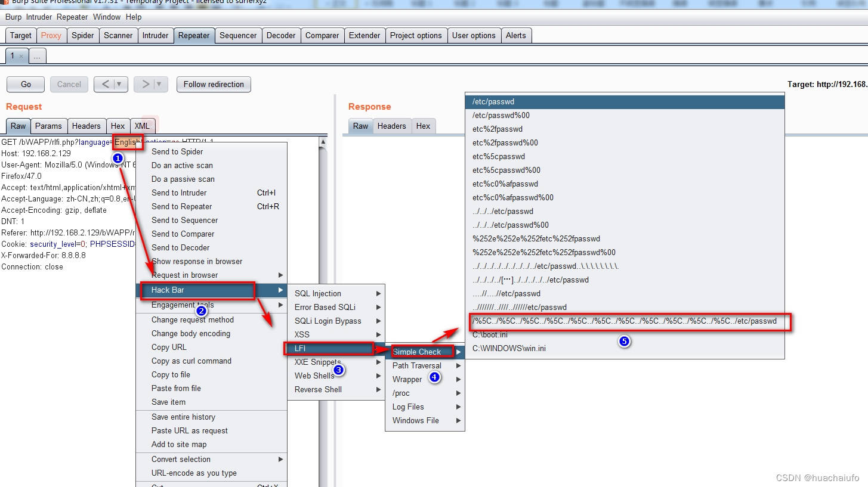Select the Request Raw tab
The height and width of the screenshot is (487, 868).
coord(18,126)
